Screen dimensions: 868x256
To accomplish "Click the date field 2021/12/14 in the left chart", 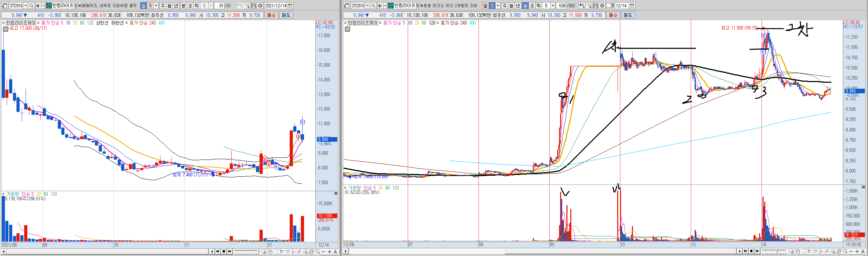I will tap(275, 6).
